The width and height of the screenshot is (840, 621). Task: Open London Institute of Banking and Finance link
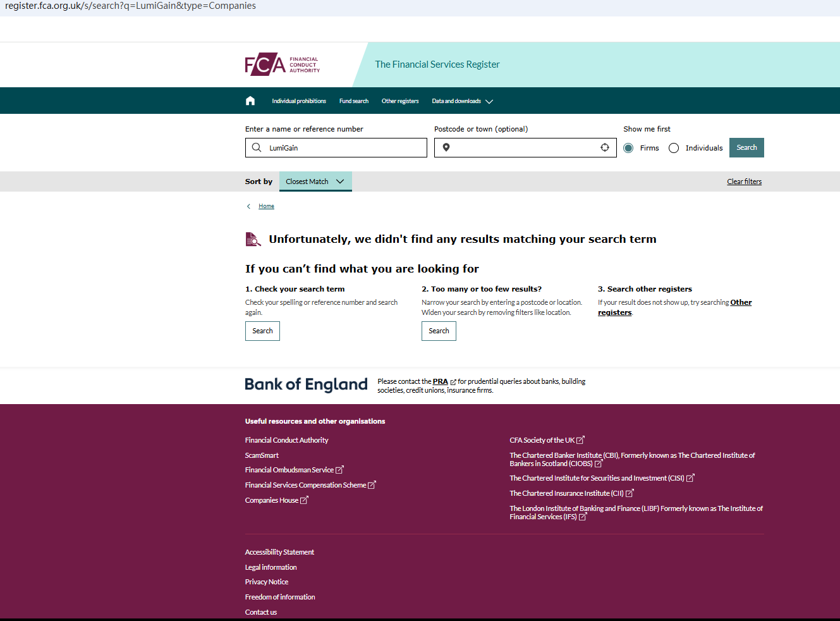(636, 512)
